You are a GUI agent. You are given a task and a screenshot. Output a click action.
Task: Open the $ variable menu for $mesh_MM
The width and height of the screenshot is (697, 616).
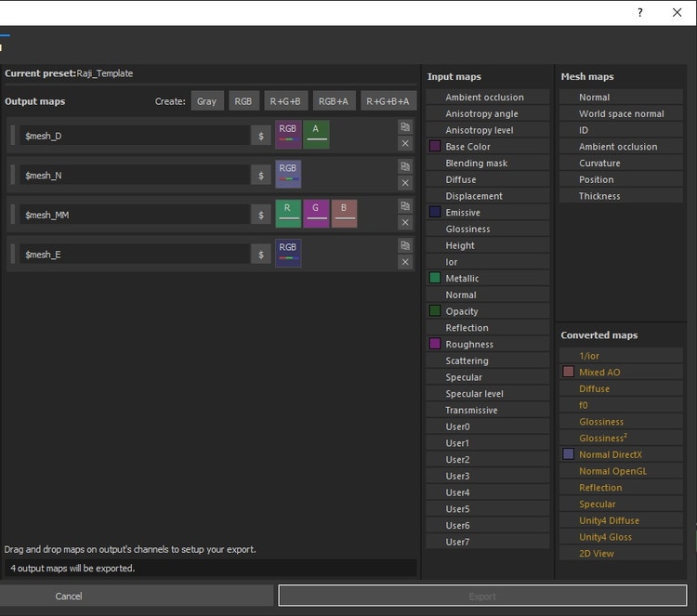point(261,215)
